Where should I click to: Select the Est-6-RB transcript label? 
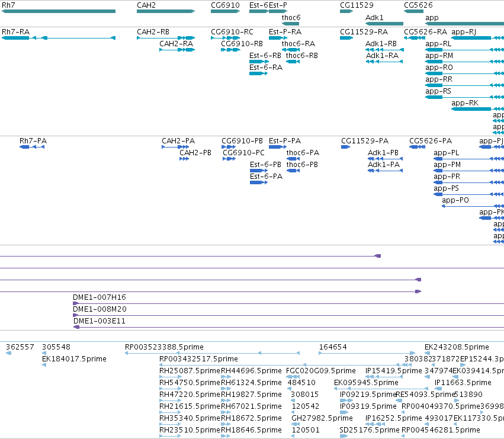pyautogui.click(x=265, y=56)
